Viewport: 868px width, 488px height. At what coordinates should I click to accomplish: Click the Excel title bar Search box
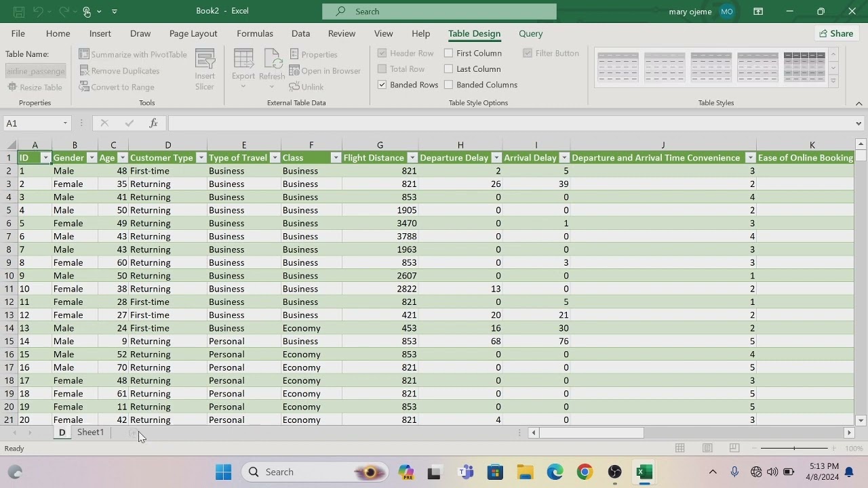tap(439, 12)
